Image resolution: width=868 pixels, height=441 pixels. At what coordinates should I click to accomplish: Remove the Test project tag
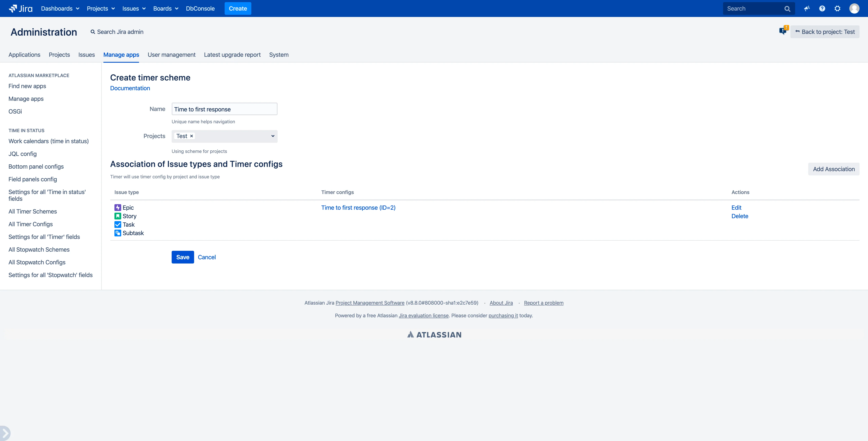coord(191,136)
